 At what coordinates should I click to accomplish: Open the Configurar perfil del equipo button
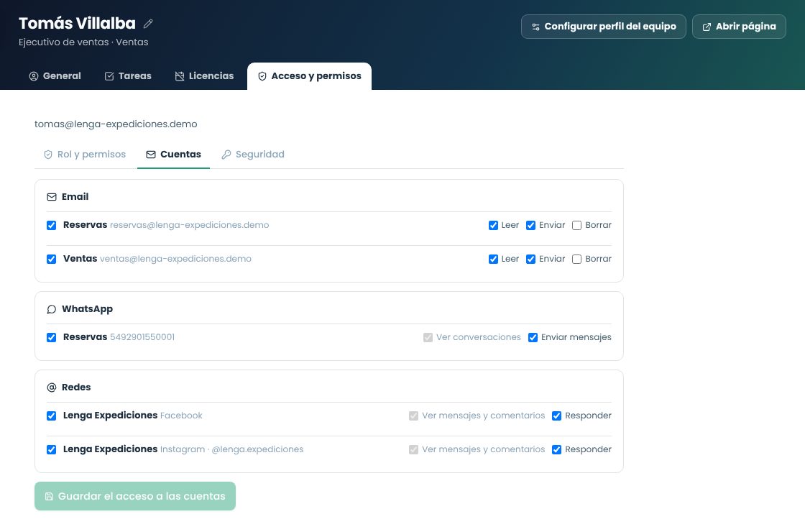tap(603, 27)
